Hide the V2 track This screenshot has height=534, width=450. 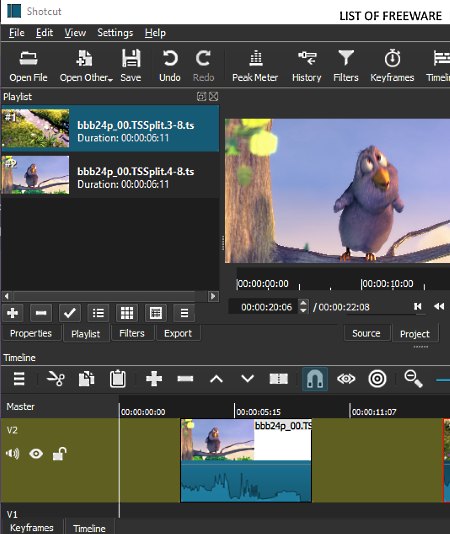click(36, 454)
